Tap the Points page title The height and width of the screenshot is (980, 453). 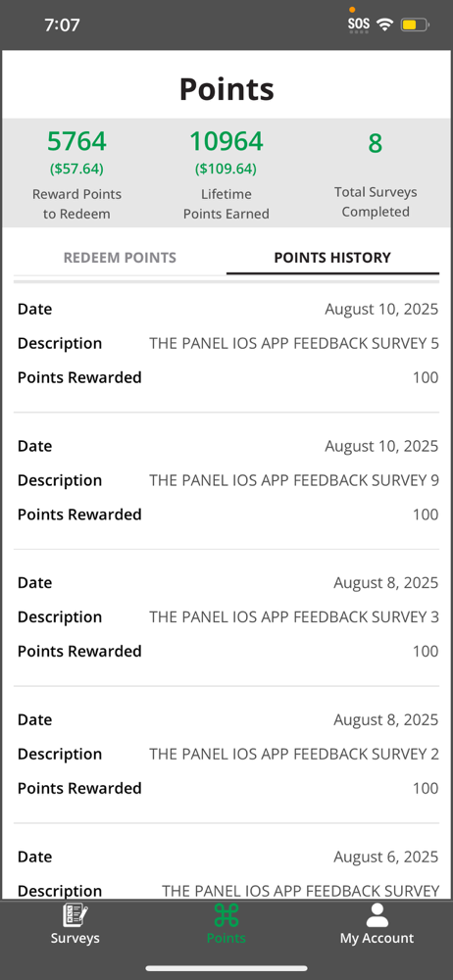pos(226,89)
